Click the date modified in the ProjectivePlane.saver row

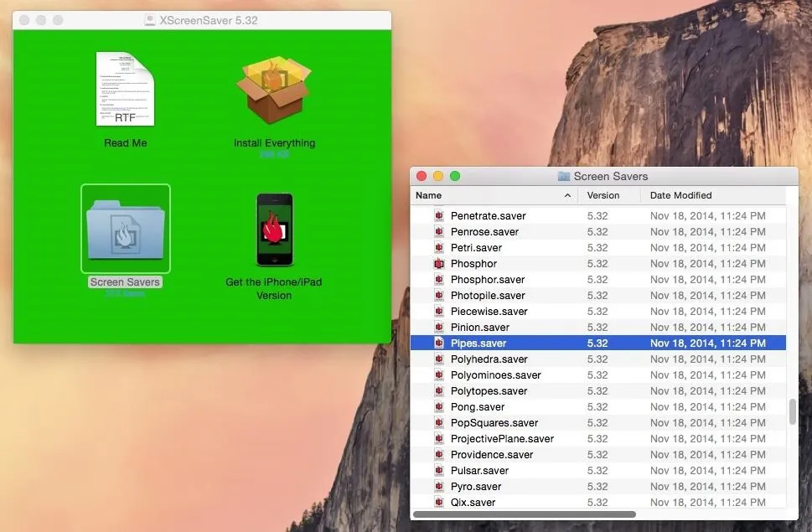[x=708, y=439]
